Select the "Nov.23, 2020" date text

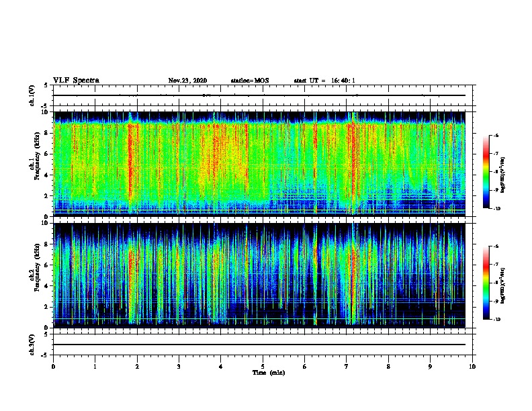point(187,81)
